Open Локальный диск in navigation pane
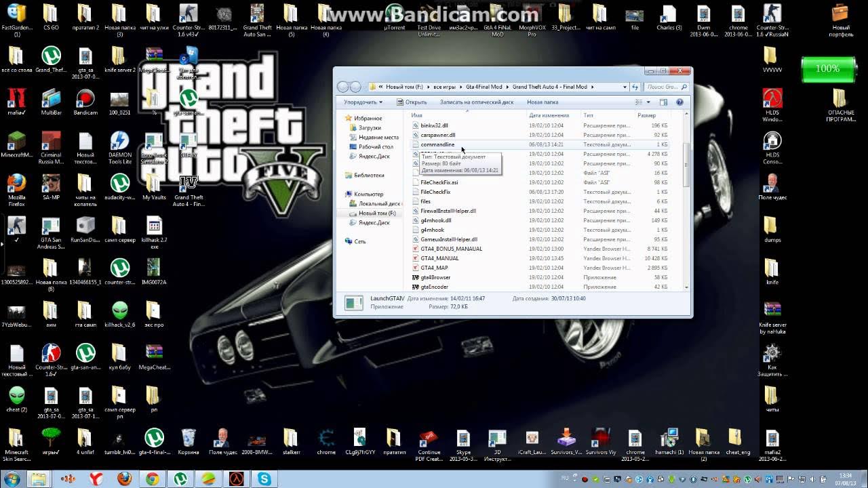The height and width of the screenshot is (488, 868). [x=379, y=203]
